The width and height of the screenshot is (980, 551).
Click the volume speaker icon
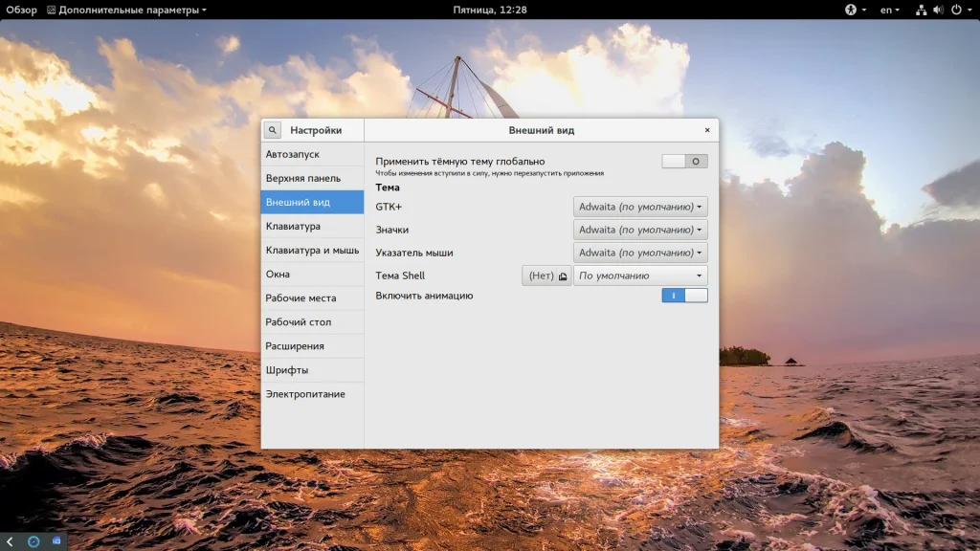click(937, 10)
